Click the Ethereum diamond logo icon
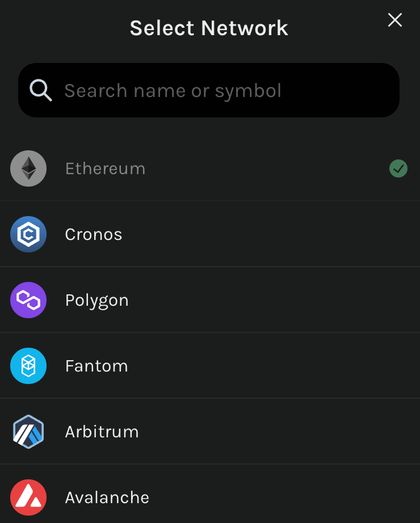Viewport: 420px width, 523px height. point(28,168)
